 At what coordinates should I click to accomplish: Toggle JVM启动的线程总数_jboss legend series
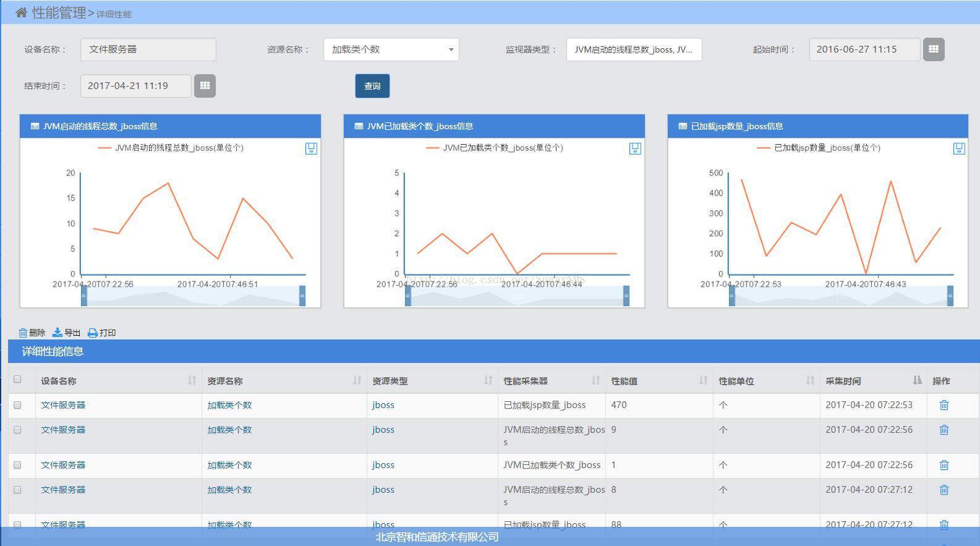171,148
